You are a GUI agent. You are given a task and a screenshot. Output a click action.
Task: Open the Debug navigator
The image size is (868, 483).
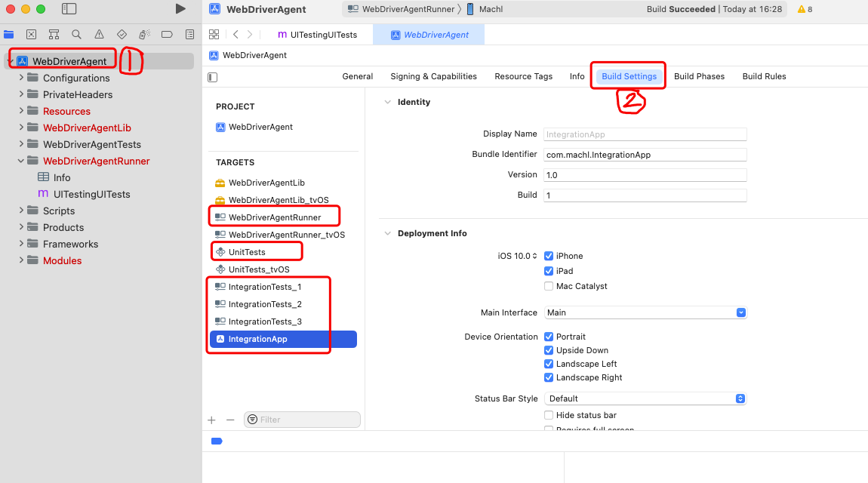[x=144, y=34]
